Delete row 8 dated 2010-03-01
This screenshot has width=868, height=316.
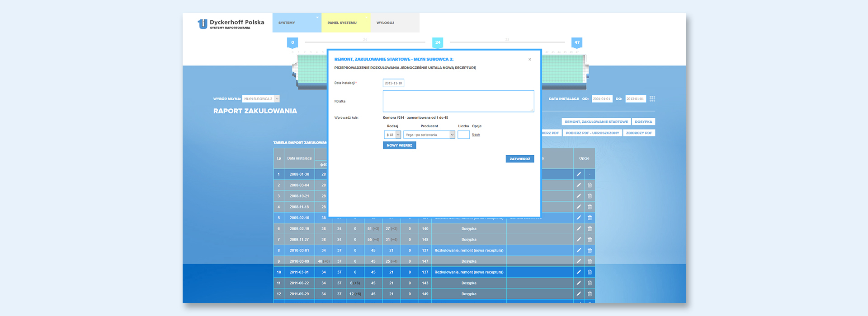coord(590,250)
